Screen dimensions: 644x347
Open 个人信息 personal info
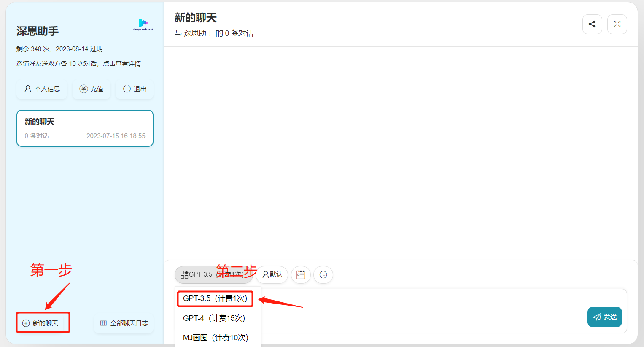[x=42, y=89]
